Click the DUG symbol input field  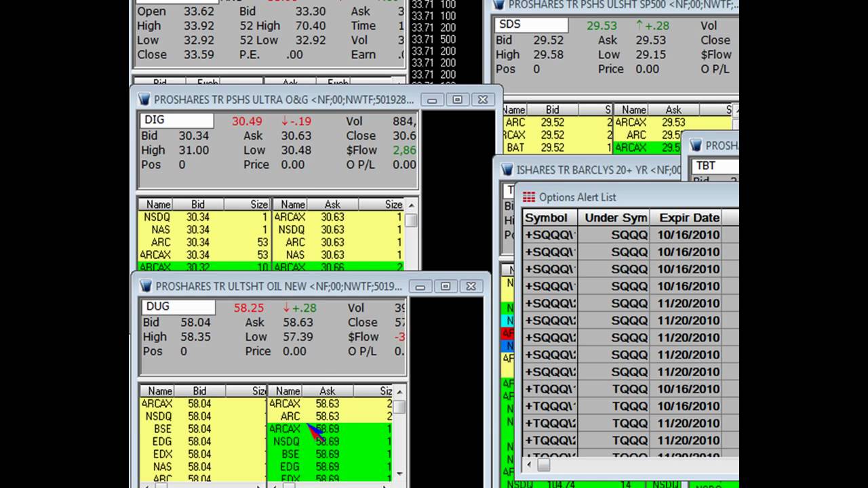178,307
